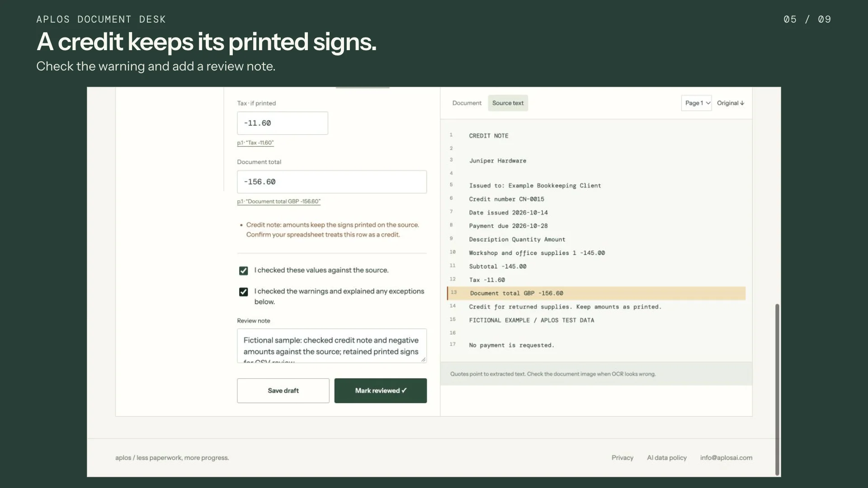Grab the Review note resize handle
The height and width of the screenshot is (488, 868).
(x=423, y=359)
